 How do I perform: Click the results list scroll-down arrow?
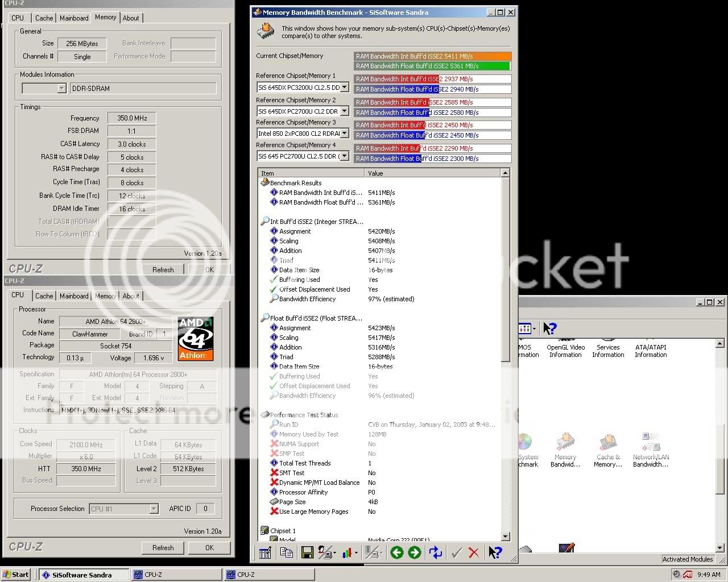[506, 537]
